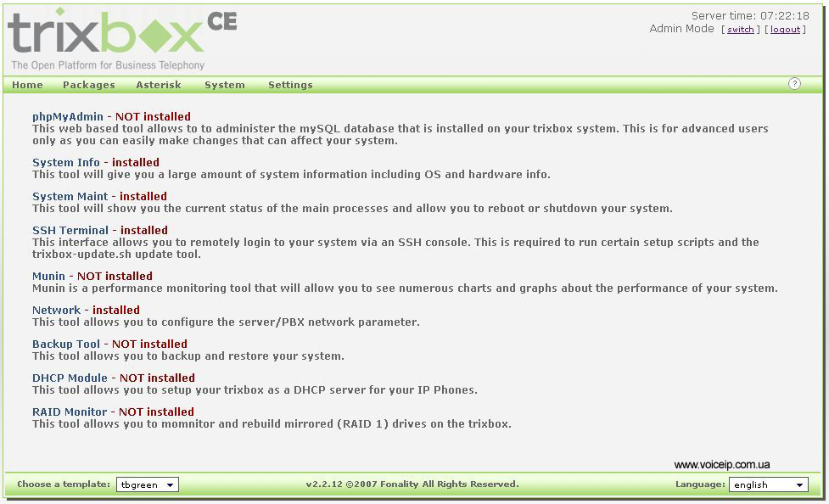Open the Packages menu

click(89, 85)
